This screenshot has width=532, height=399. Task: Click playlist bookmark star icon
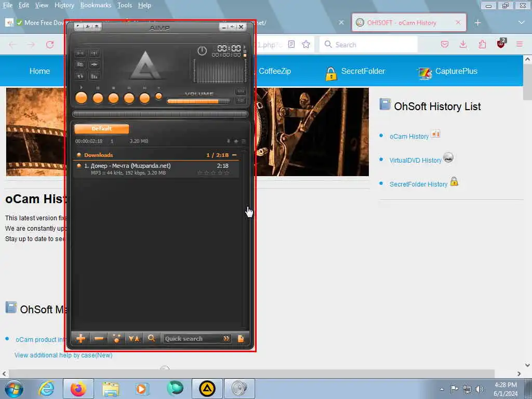coord(236,141)
